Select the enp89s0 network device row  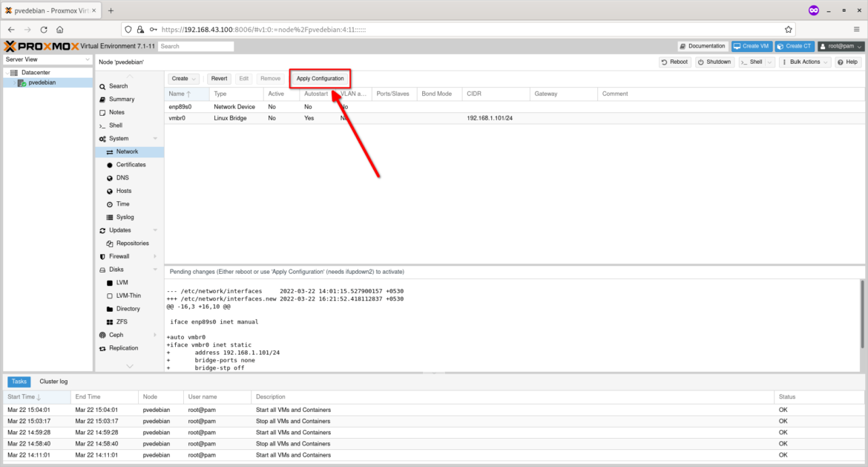pyautogui.click(x=515, y=107)
